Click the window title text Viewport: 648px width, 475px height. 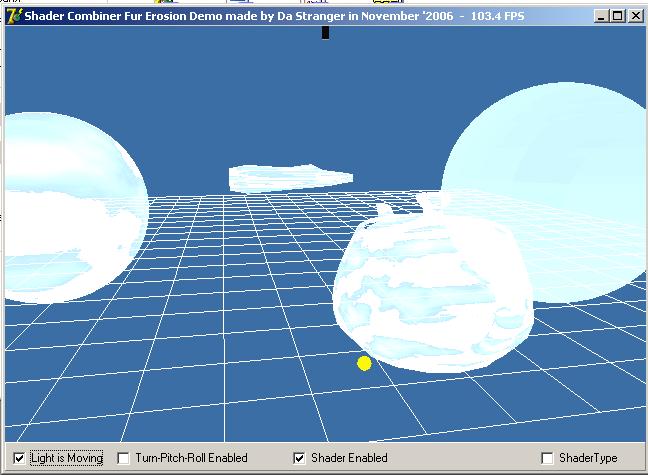pyautogui.click(x=274, y=16)
